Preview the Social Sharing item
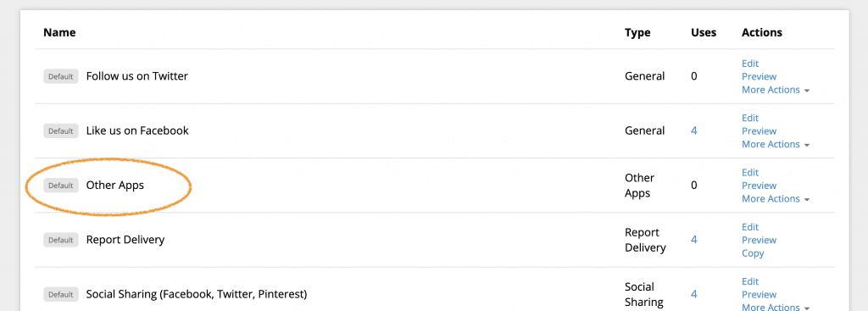This screenshot has width=868, height=311. [759, 294]
